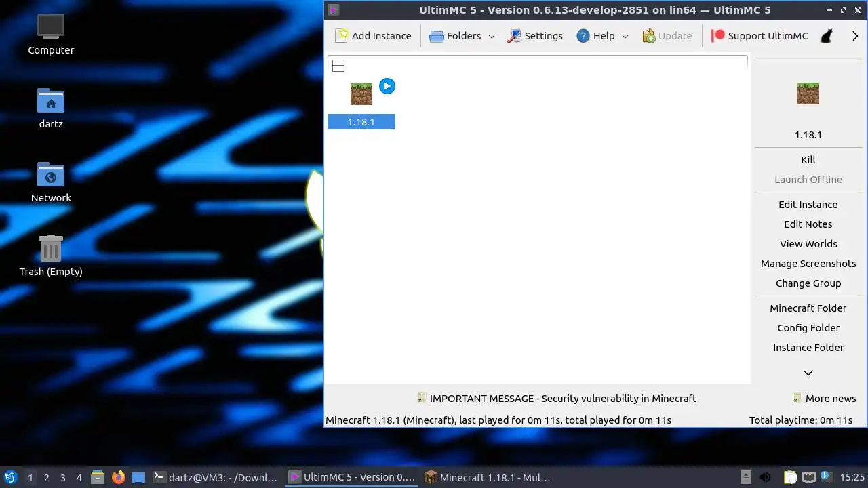Click the tray expand arrow icon

point(745,477)
